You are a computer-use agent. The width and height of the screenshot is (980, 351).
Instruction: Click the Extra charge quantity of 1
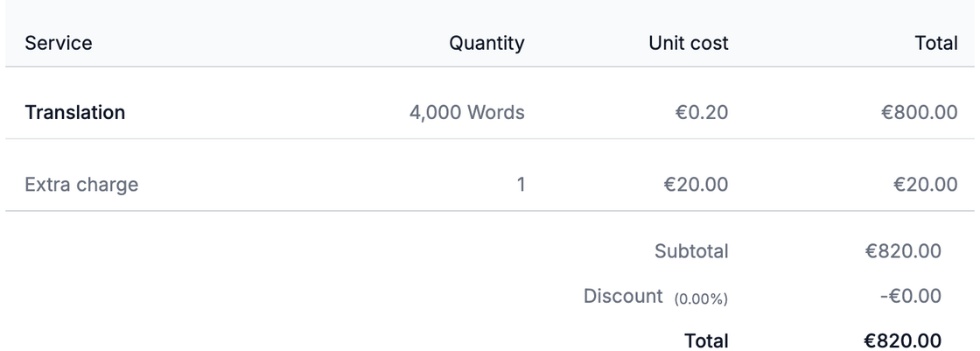point(521,185)
